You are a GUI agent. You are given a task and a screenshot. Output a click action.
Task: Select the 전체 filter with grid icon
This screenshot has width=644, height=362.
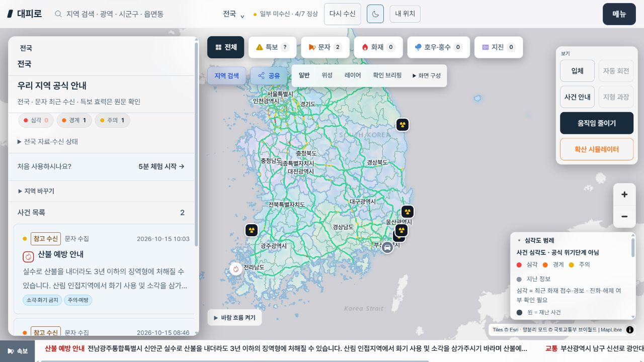coord(226,47)
